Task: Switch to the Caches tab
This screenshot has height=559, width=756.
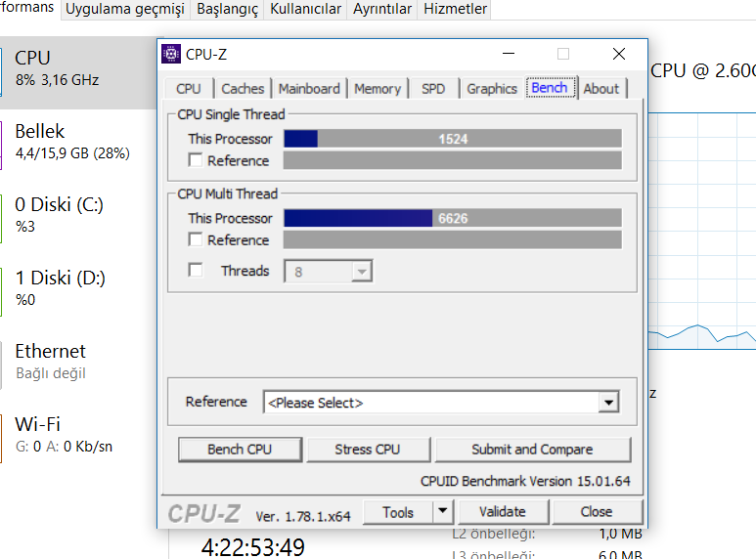Action: pos(243,89)
